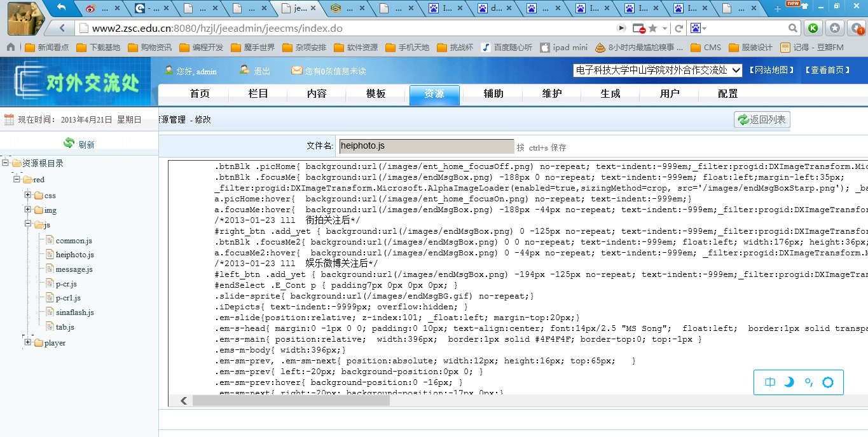Switch to the 栏目 menu tab

258,94
